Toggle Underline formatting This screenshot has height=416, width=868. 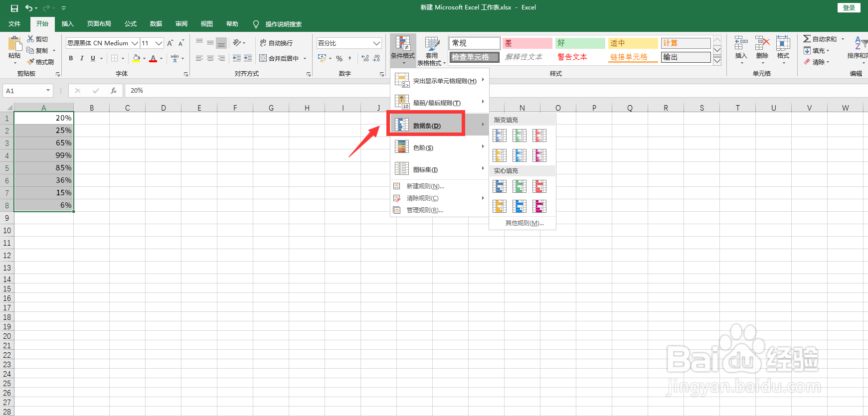[93, 58]
